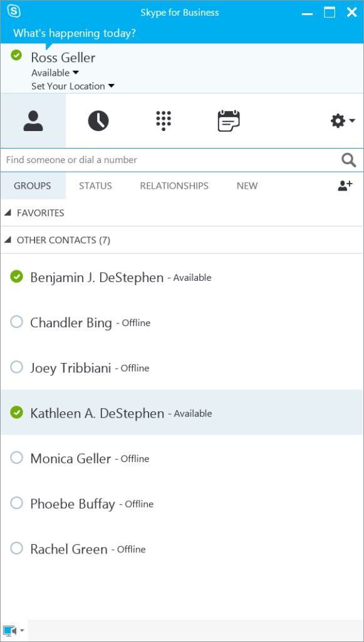Click the Skype logo in title bar
The image size is (364, 642).
(14, 11)
